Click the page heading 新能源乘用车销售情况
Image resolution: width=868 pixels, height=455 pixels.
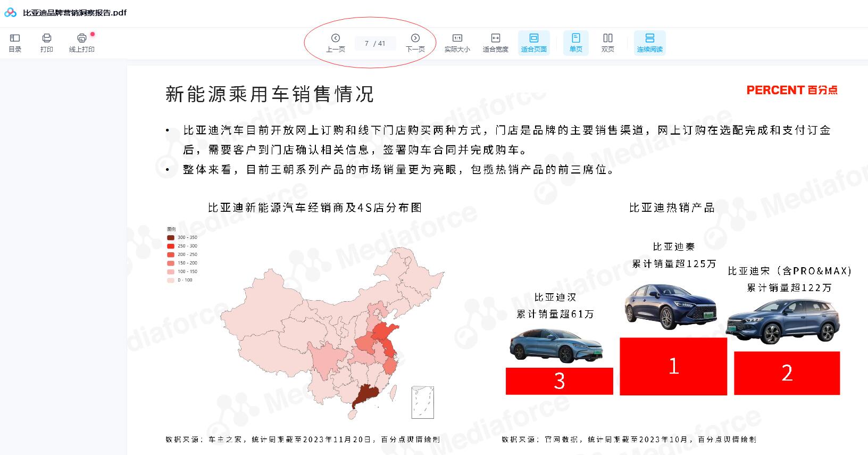point(270,94)
